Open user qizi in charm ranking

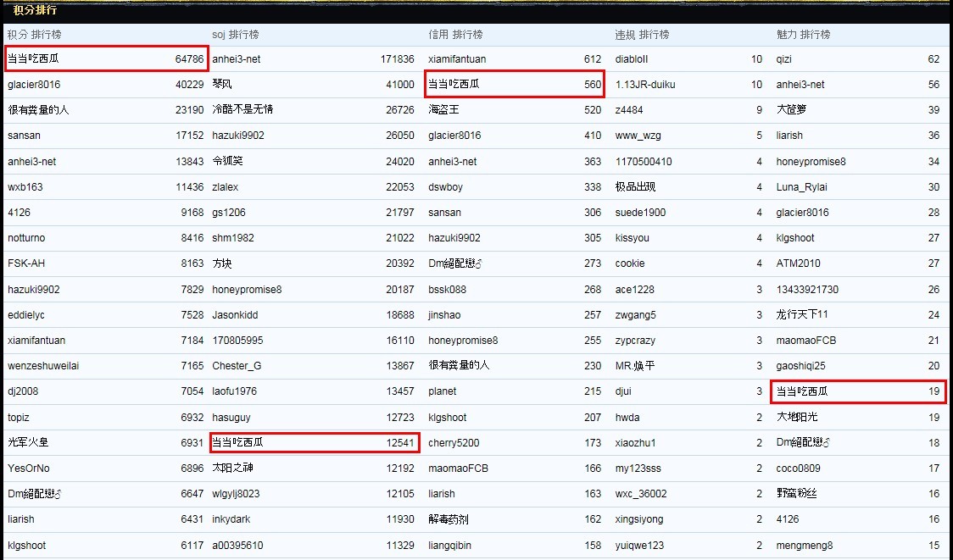pos(785,59)
